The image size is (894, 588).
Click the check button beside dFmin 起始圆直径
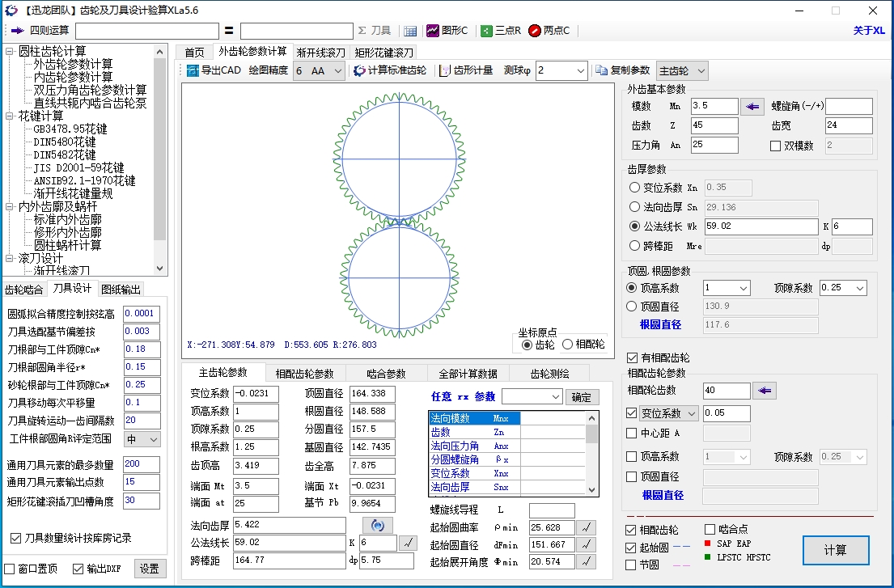(x=586, y=544)
